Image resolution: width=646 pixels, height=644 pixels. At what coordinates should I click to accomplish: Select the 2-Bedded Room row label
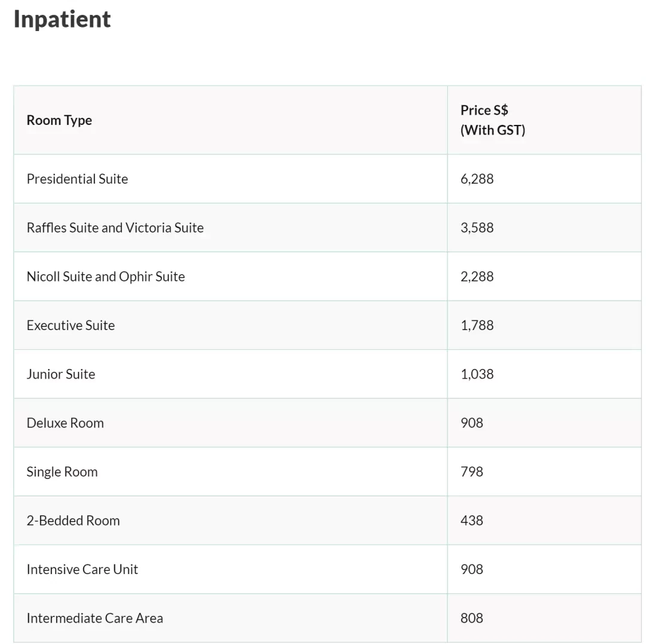(74, 520)
